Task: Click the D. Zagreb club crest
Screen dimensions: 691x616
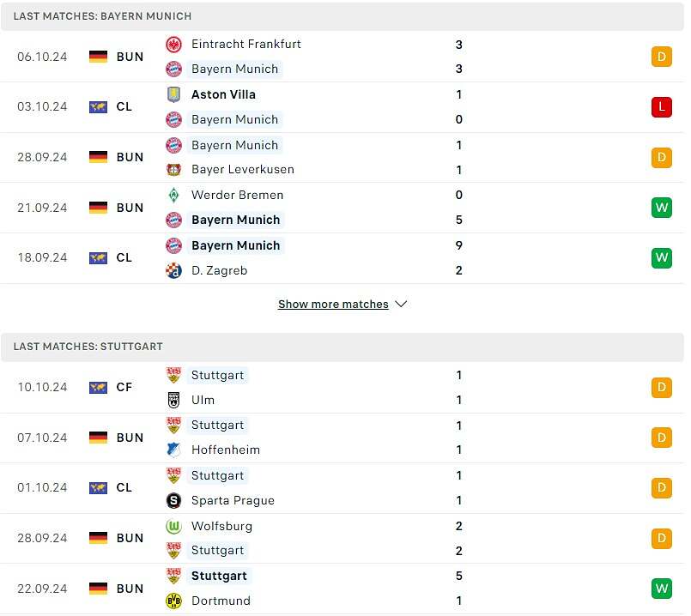Action: click(174, 270)
